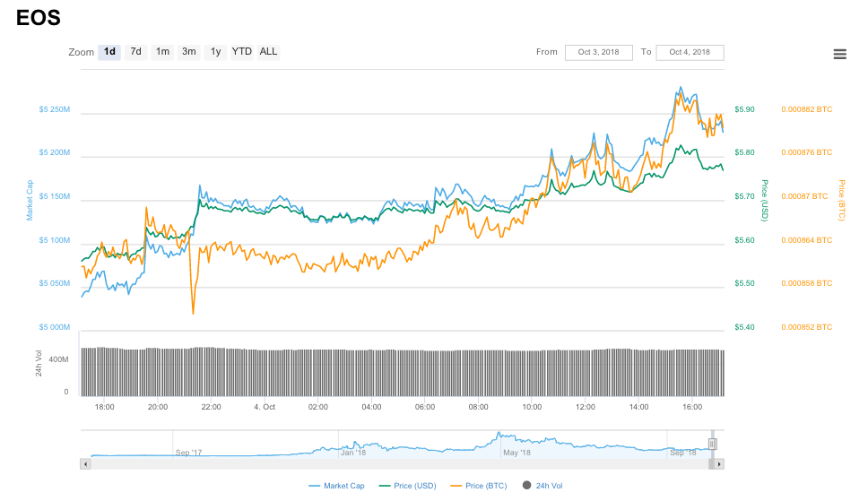
Task: Click the navigator horizontal scrollbar track
Action: [398, 464]
